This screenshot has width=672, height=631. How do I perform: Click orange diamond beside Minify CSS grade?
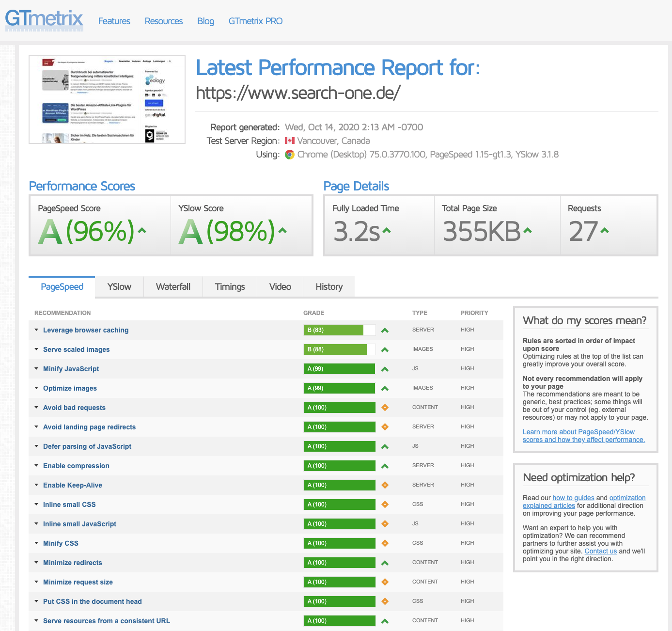pos(385,543)
